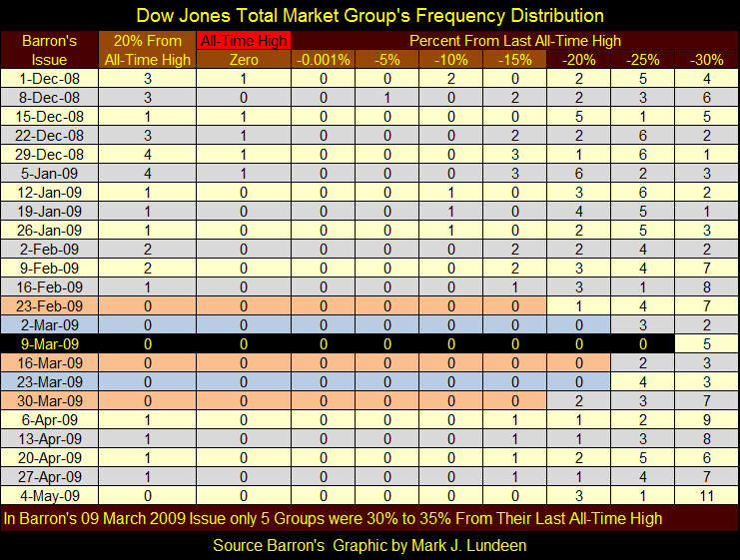Click the '-30%' value '8' in 16-Feb-09 row
Viewport: 740px width, 560px height.
pyautogui.click(x=706, y=286)
